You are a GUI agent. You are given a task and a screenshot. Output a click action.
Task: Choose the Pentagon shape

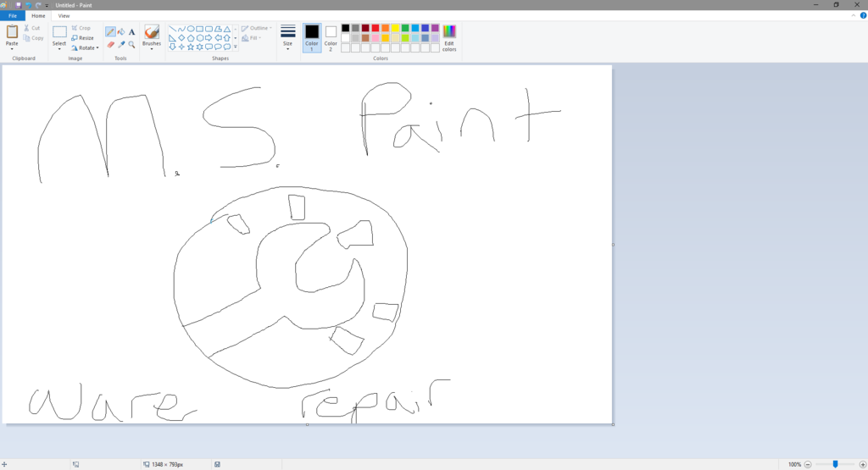pos(191,38)
